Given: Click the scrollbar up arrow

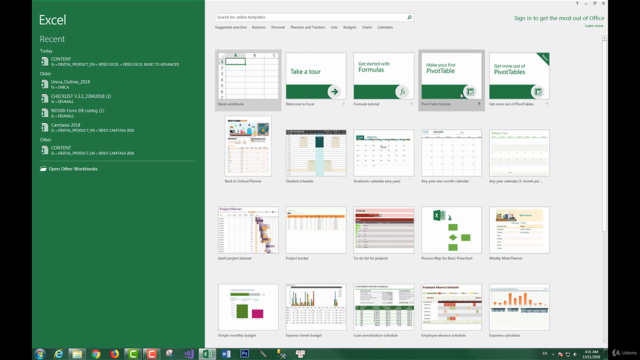Looking at the screenshot, I should 604,38.
